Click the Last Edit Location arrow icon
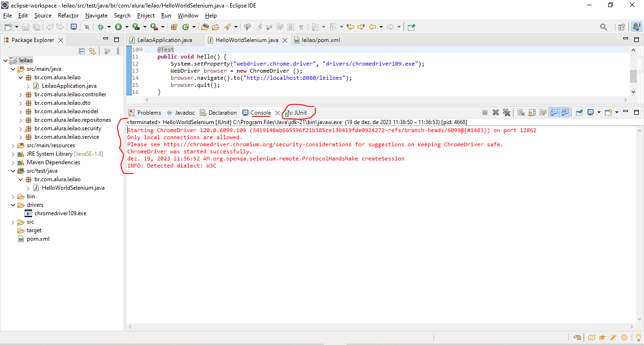The height and width of the screenshot is (345, 644). click(x=350, y=27)
